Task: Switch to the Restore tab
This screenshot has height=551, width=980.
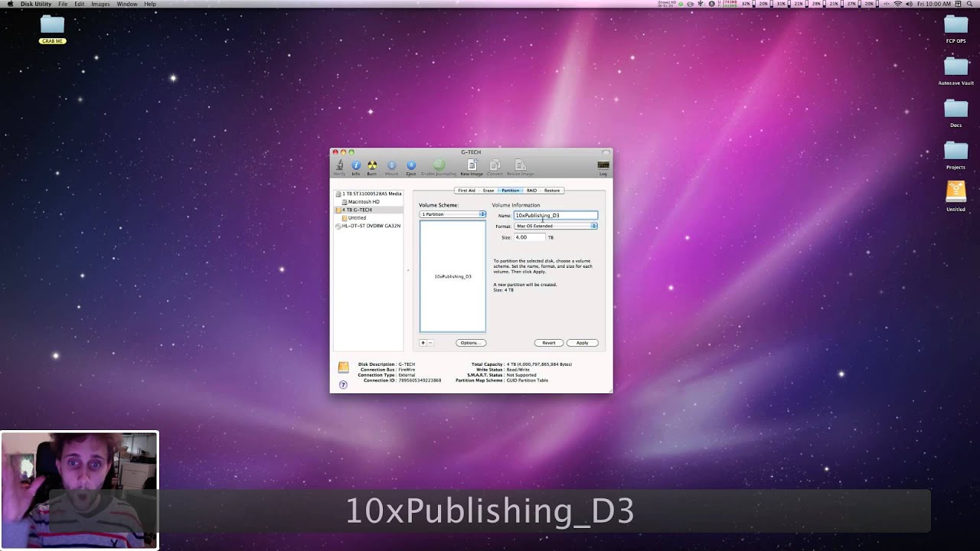Action: 552,191
